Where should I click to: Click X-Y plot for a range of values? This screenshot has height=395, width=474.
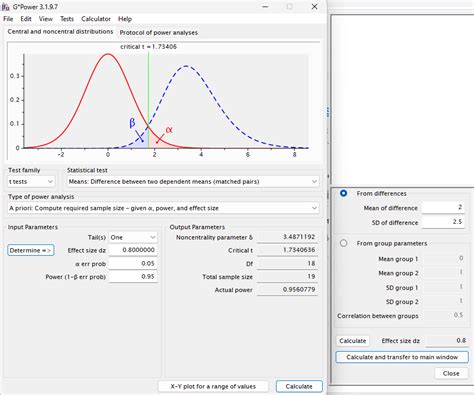[213, 386]
